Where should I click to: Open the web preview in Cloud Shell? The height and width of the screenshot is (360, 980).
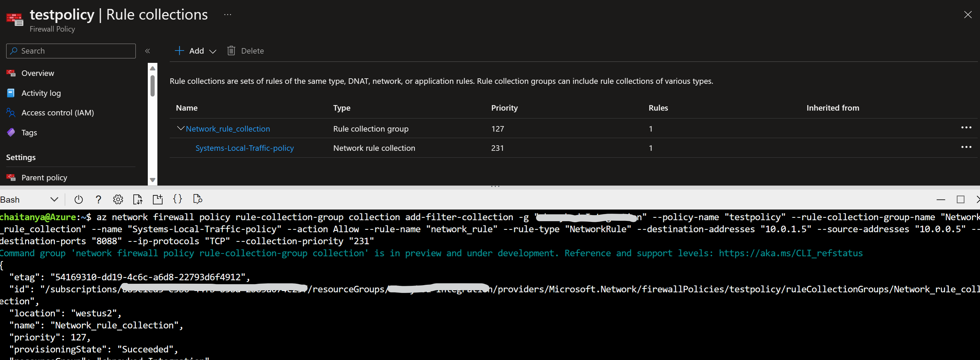point(198,199)
